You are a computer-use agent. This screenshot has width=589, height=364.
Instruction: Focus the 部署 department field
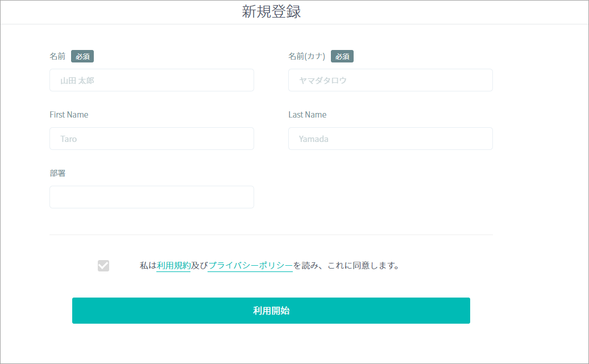[152, 197]
